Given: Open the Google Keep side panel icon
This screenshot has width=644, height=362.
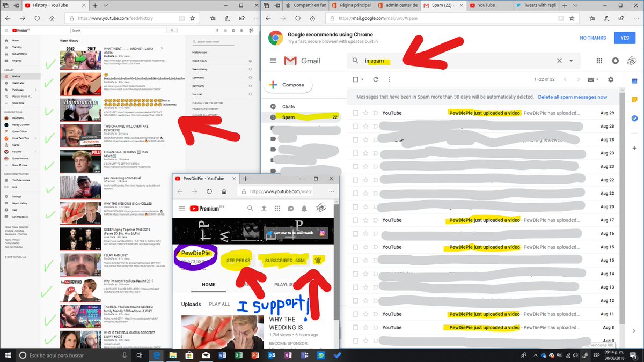Looking at the screenshot, I should (x=634, y=100).
